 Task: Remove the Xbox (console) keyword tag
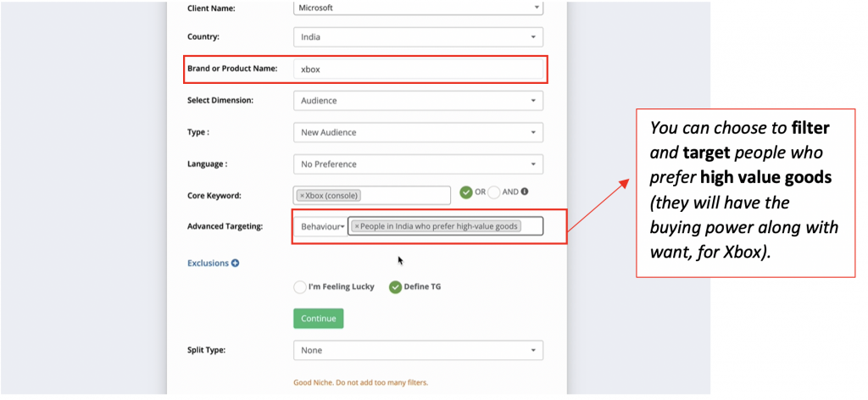coord(302,195)
